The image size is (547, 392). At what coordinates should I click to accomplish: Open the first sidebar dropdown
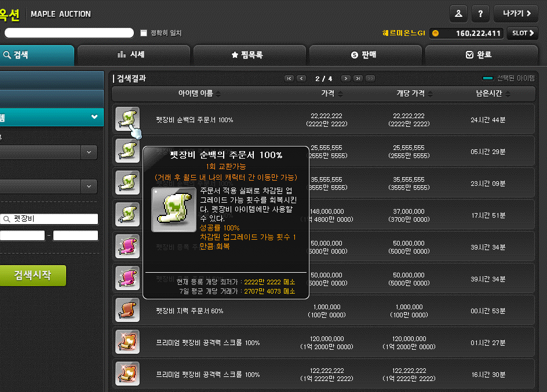tap(48, 152)
